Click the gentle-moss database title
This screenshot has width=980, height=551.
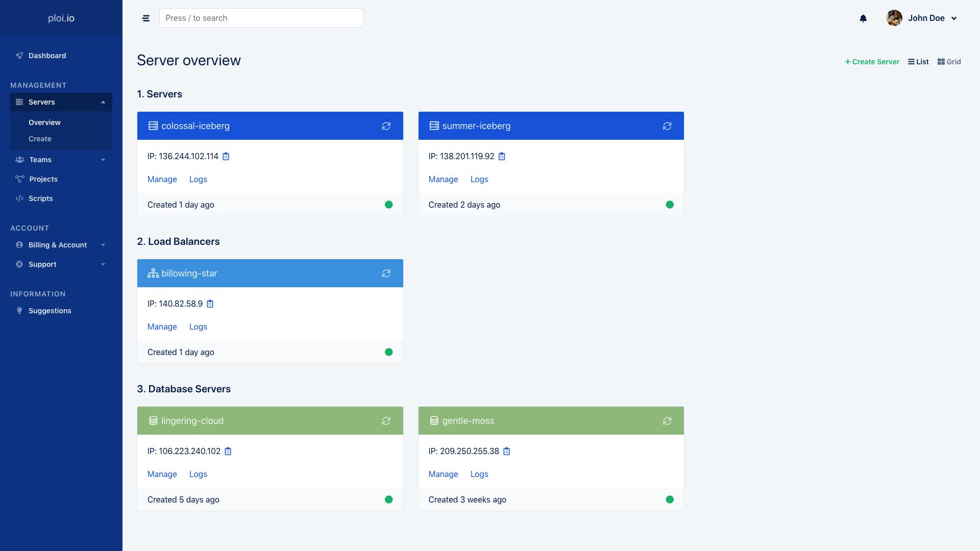pyautogui.click(x=468, y=421)
